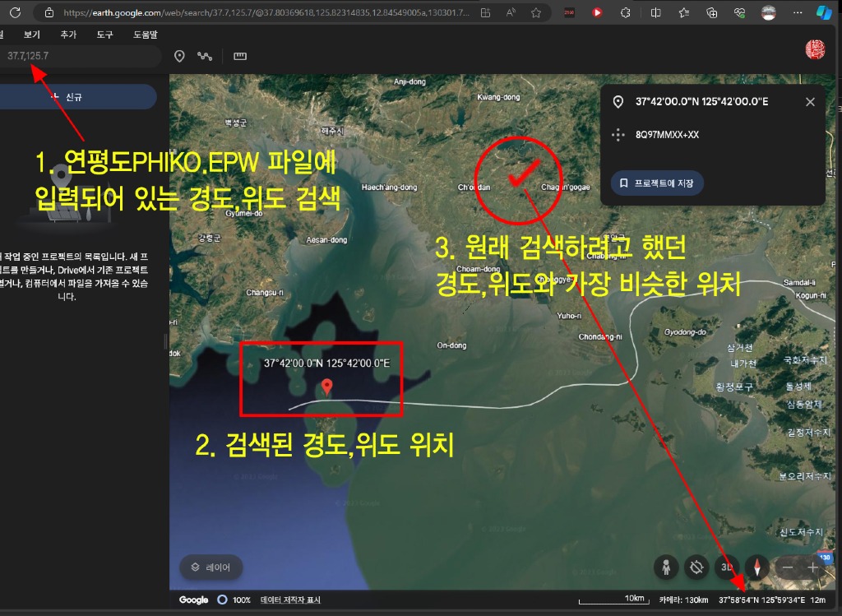The image size is (842, 616).
Task: Toggle the 3D view button
Action: [x=726, y=567]
